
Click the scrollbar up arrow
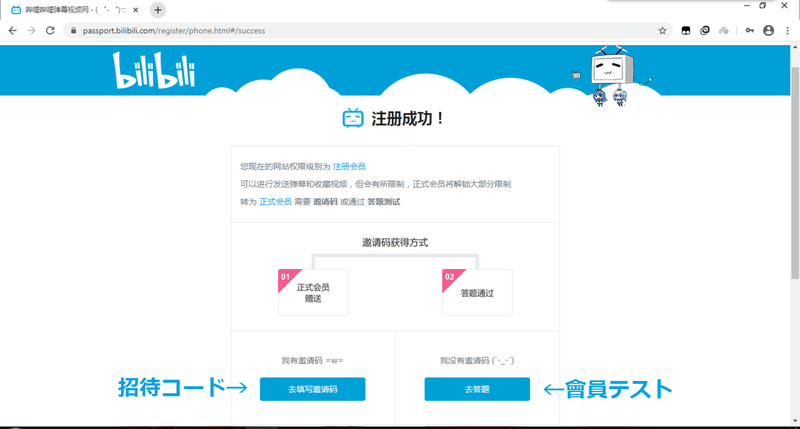[795, 48]
